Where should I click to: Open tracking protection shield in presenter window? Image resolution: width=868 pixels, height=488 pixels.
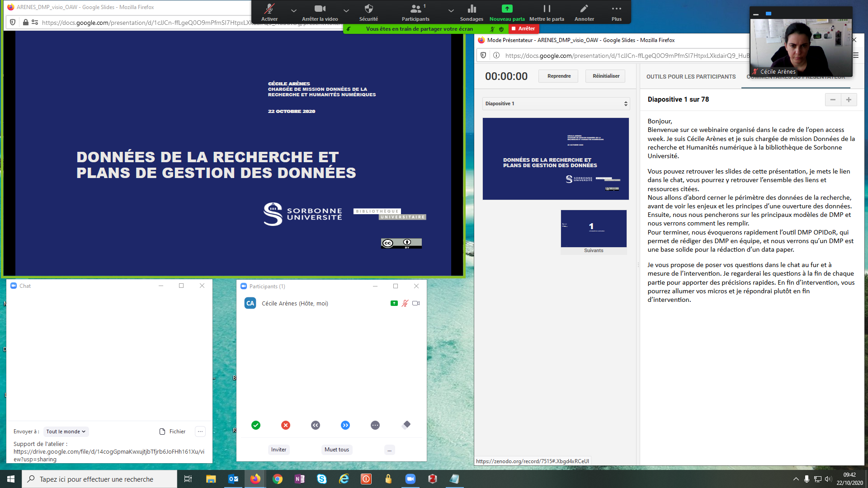[x=483, y=55]
